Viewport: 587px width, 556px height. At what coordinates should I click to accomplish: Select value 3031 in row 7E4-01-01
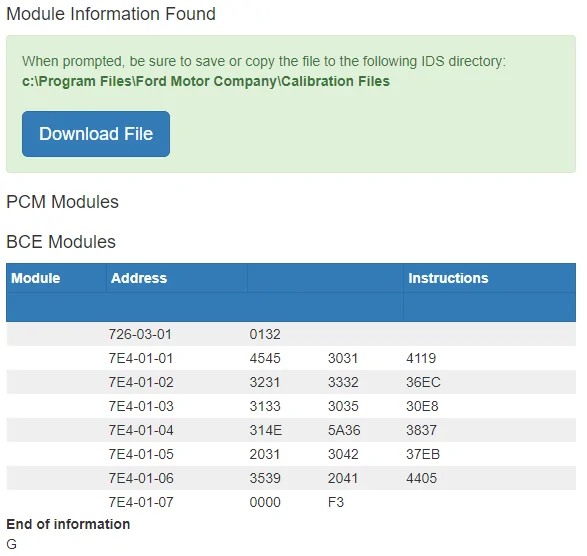343,358
